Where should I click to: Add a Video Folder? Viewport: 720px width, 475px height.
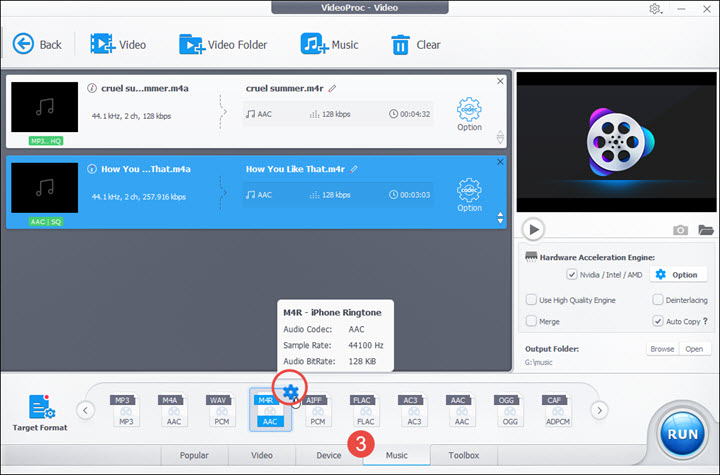tap(223, 45)
